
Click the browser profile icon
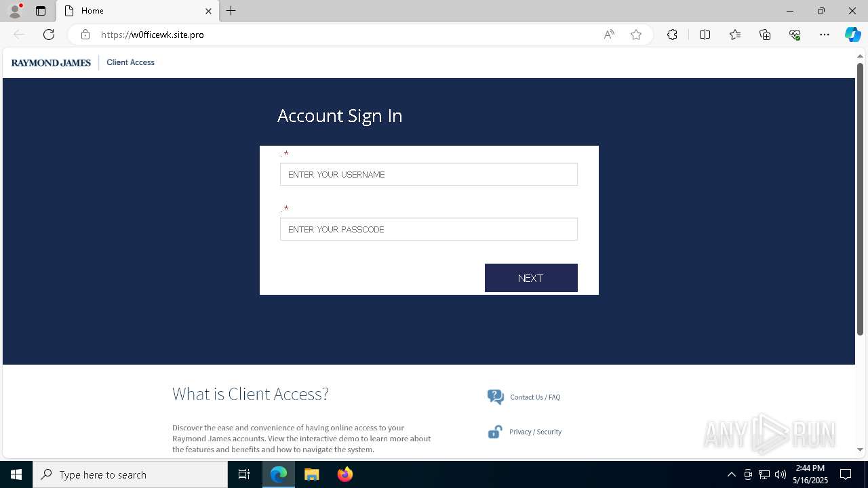point(14,11)
